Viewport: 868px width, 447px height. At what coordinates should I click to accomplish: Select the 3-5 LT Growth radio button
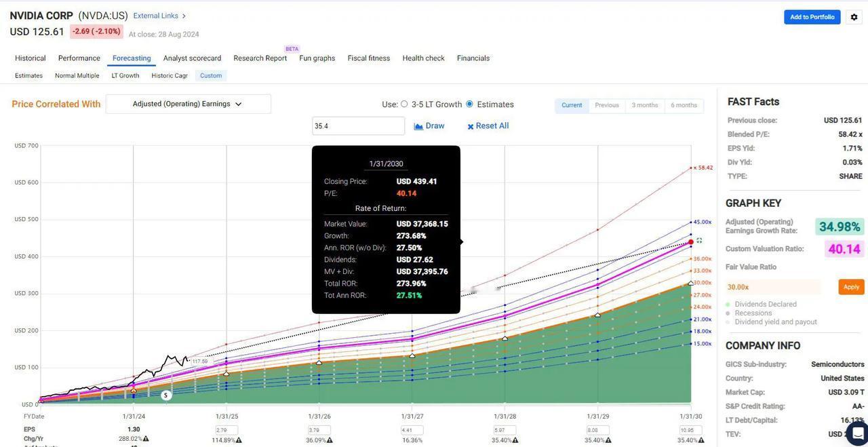click(x=404, y=104)
